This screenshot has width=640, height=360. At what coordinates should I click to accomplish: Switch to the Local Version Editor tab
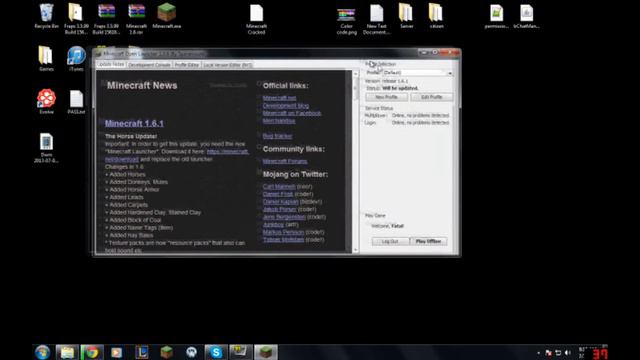227,65
